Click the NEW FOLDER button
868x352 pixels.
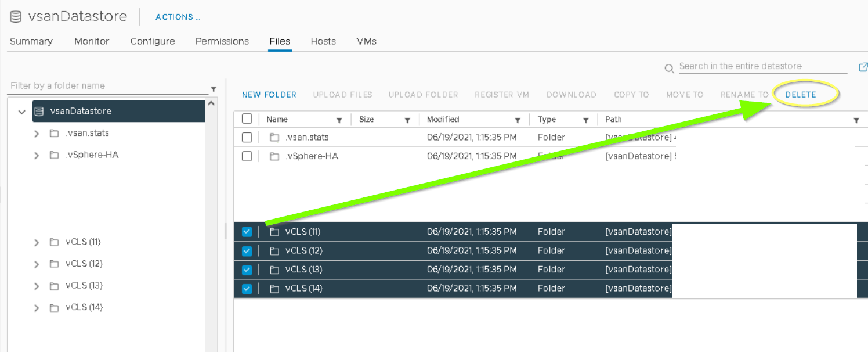click(x=269, y=95)
